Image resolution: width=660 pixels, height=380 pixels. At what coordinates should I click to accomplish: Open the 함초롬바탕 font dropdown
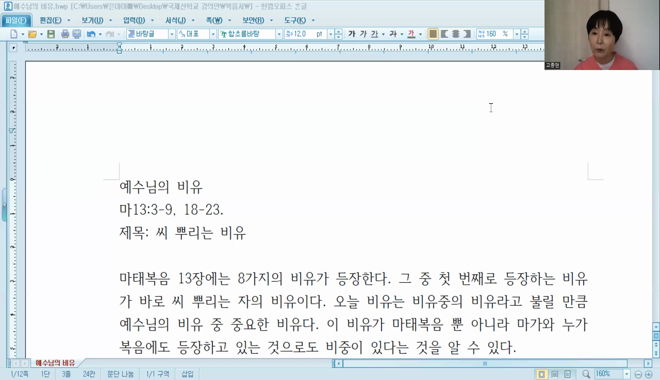tap(279, 34)
